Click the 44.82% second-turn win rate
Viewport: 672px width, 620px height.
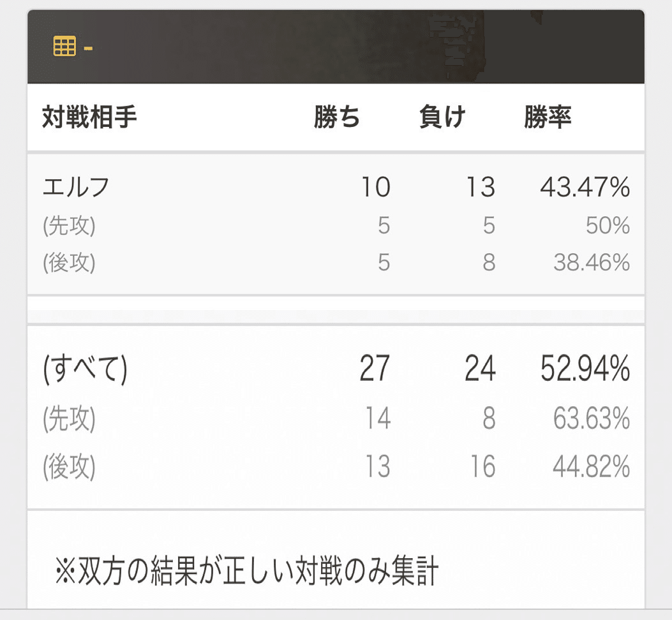592,467
